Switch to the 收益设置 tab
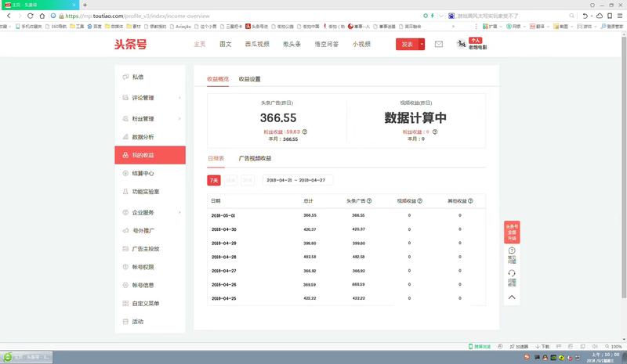 249,79
